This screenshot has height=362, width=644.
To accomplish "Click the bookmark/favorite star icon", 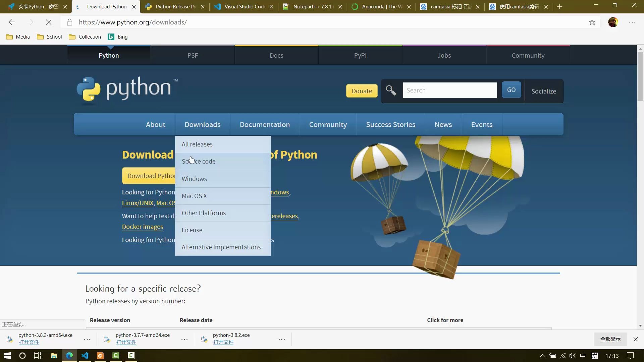I will coord(592,22).
